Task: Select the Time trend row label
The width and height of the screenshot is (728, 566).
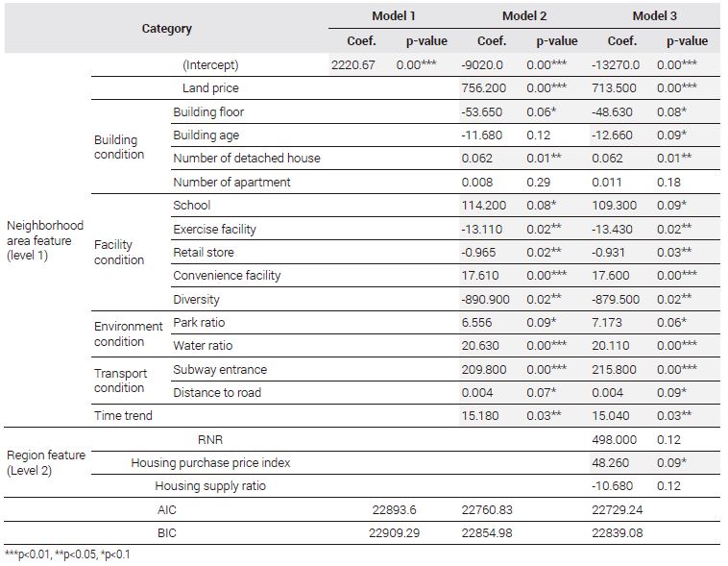Action: pos(123,416)
